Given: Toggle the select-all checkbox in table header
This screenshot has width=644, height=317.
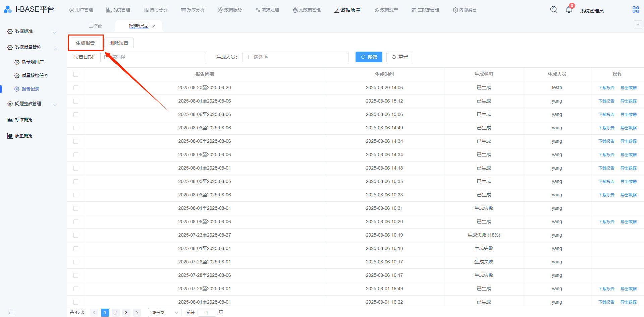Looking at the screenshot, I should (76, 74).
